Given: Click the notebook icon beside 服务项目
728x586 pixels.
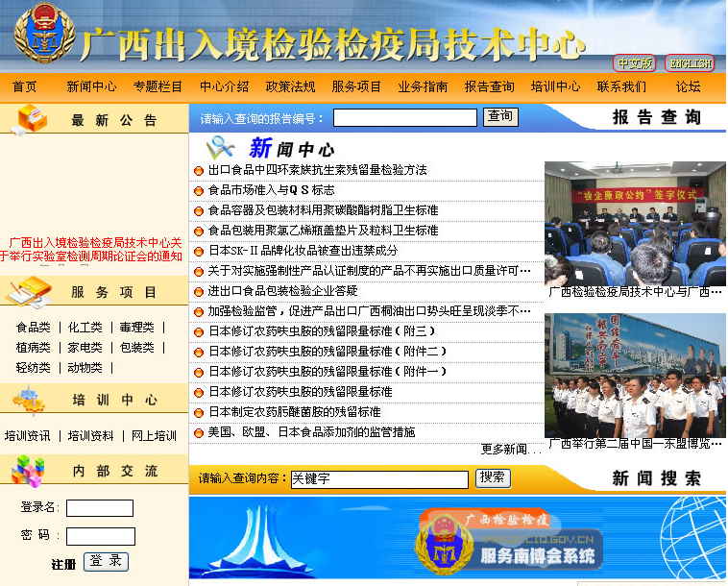Looking at the screenshot, I should tap(29, 292).
